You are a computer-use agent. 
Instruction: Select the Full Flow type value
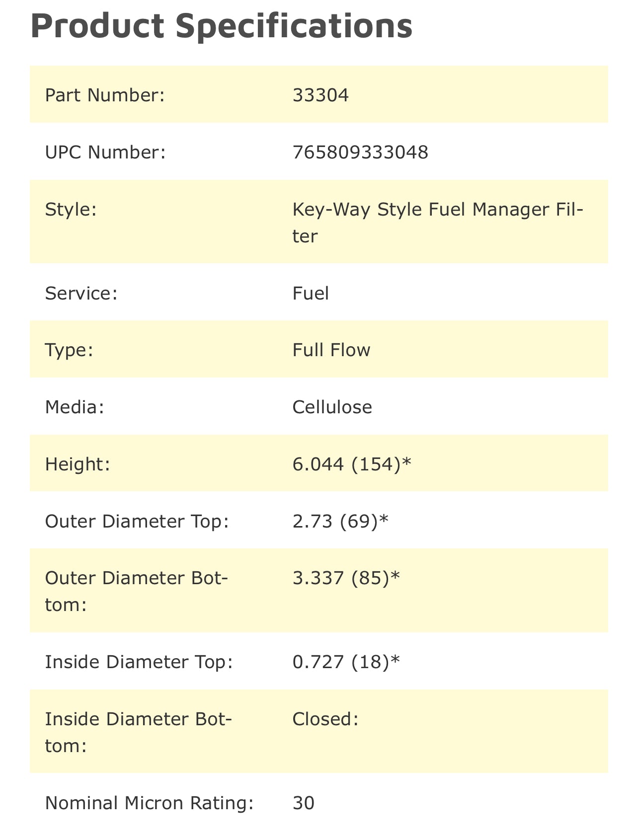click(x=331, y=350)
